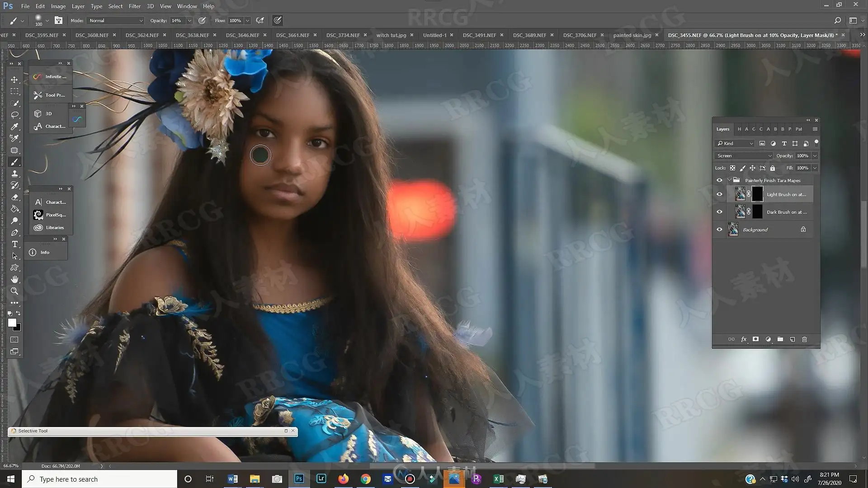Image resolution: width=868 pixels, height=488 pixels.
Task: Collapse the Painterly Finish Tara Mapes group
Action: 729,180
